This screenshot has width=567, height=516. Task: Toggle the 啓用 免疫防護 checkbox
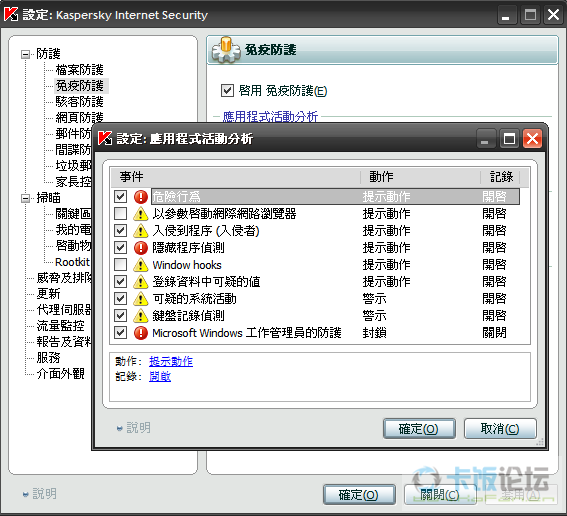[x=227, y=90]
